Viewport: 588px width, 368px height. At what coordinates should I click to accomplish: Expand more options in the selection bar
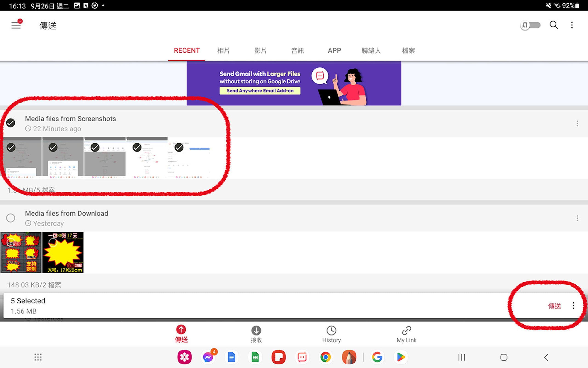tap(574, 306)
